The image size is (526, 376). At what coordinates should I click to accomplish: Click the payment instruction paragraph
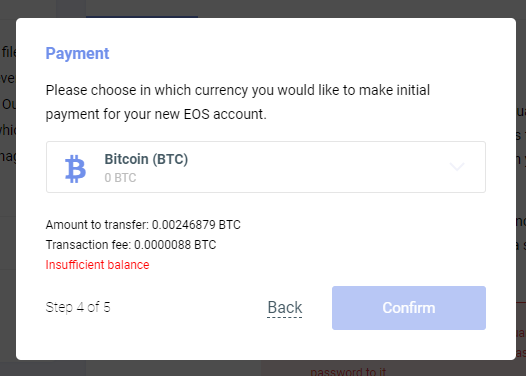238,102
